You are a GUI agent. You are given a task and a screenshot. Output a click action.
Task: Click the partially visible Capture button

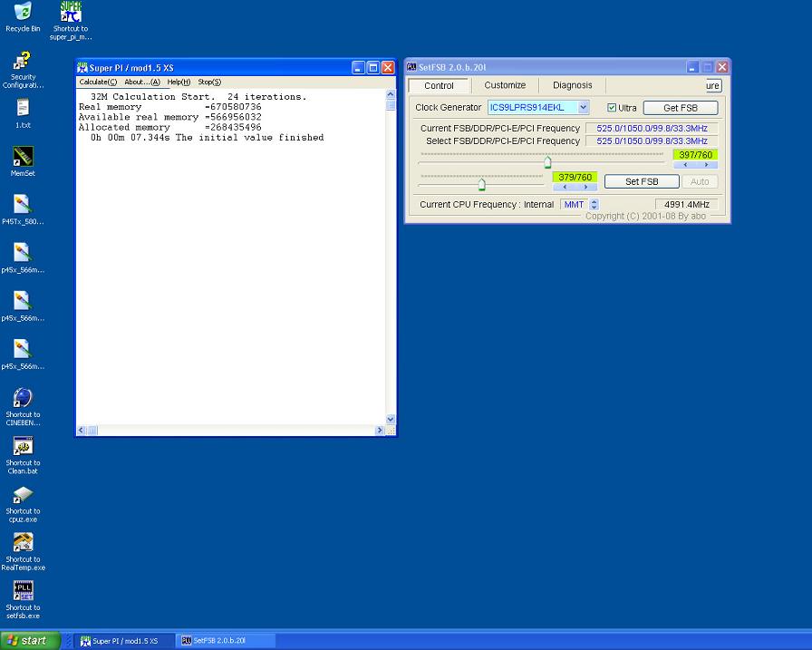tap(712, 85)
